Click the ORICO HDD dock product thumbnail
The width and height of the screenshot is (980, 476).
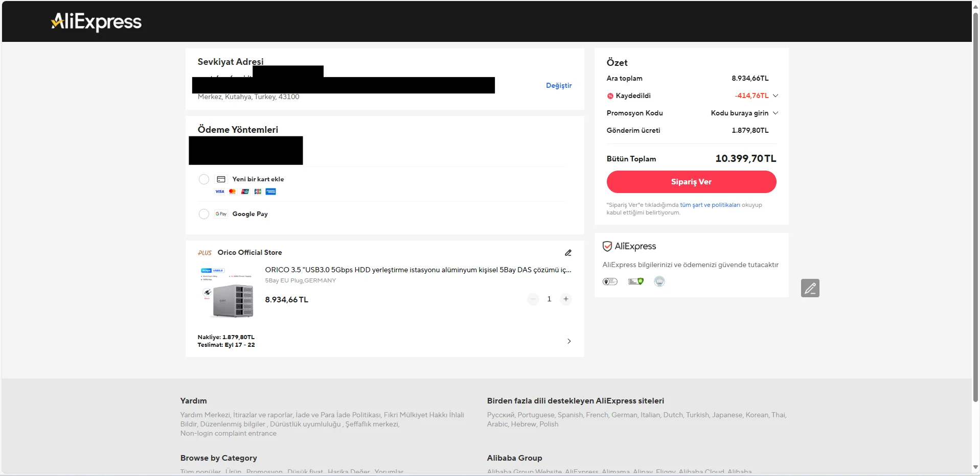pyautogui.click(x=226, y=293)
